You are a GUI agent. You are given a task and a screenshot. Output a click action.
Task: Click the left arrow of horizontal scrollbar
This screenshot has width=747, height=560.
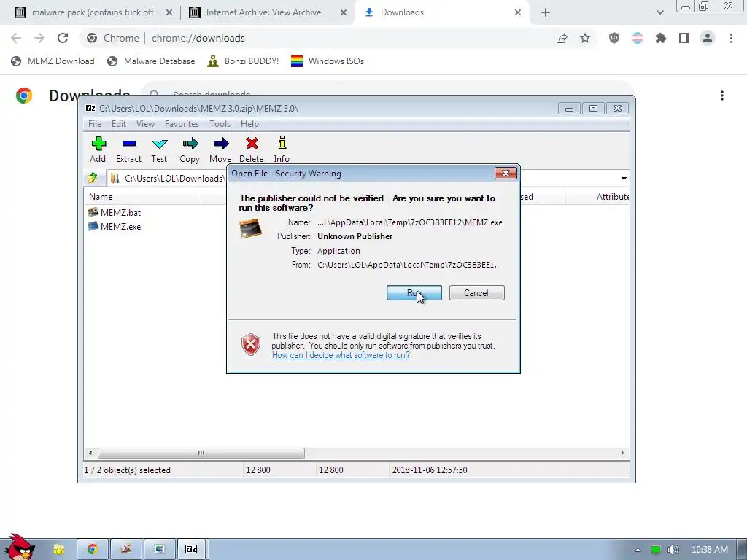90,453
